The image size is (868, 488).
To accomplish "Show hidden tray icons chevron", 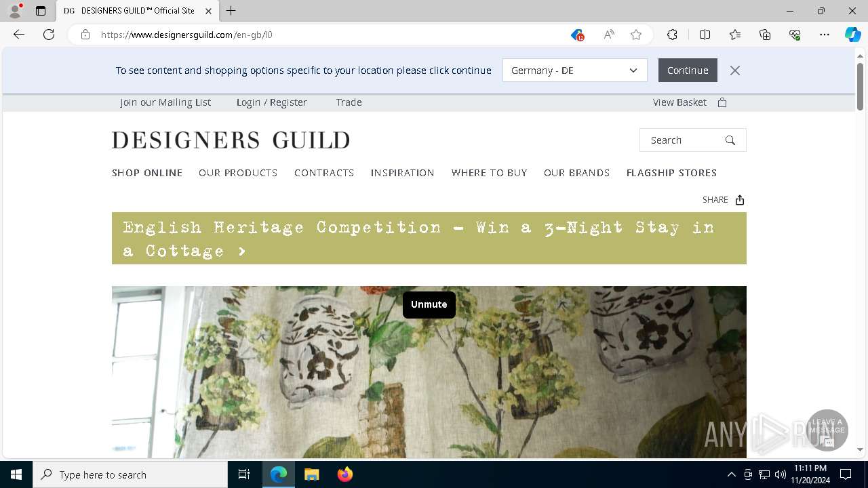I will [x=732, y=474].
